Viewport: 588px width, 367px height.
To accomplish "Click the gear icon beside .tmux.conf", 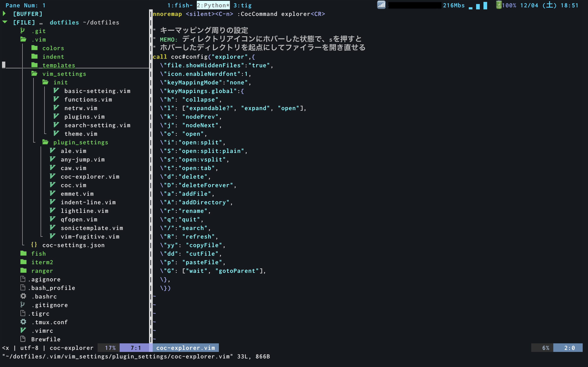I will [x=23, y=322].
